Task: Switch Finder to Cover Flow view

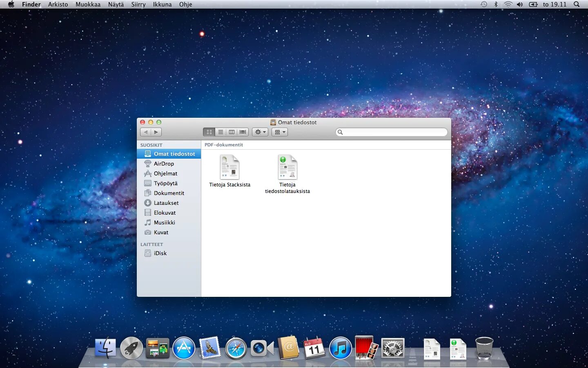Action: pos(242,132)
